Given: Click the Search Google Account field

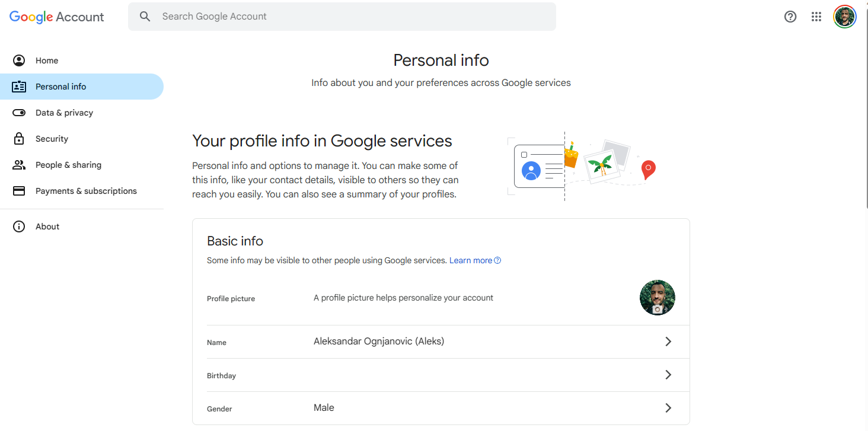Looking at the screenshot, I should pos(342,17).
